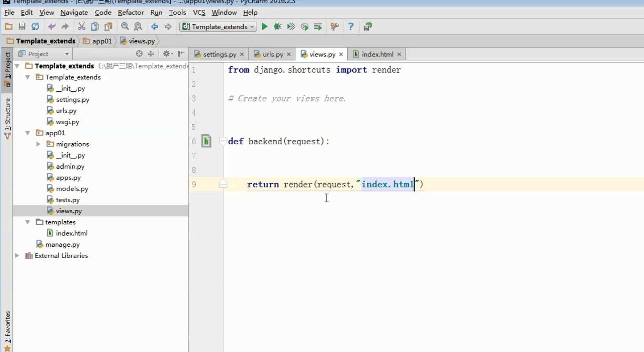Click views.py in the breadcrumb bar

tap(138, 41)
